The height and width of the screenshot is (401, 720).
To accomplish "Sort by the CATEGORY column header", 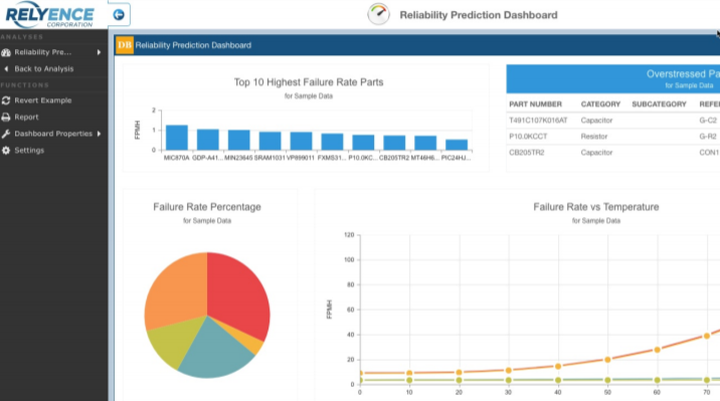I will pyautogui.click(x=601, y=104).
